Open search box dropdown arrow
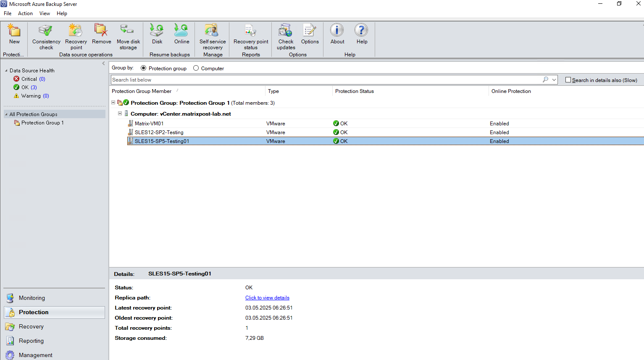Screen dimensions: 644x360 pyautogui.click(x=554, y=79)
